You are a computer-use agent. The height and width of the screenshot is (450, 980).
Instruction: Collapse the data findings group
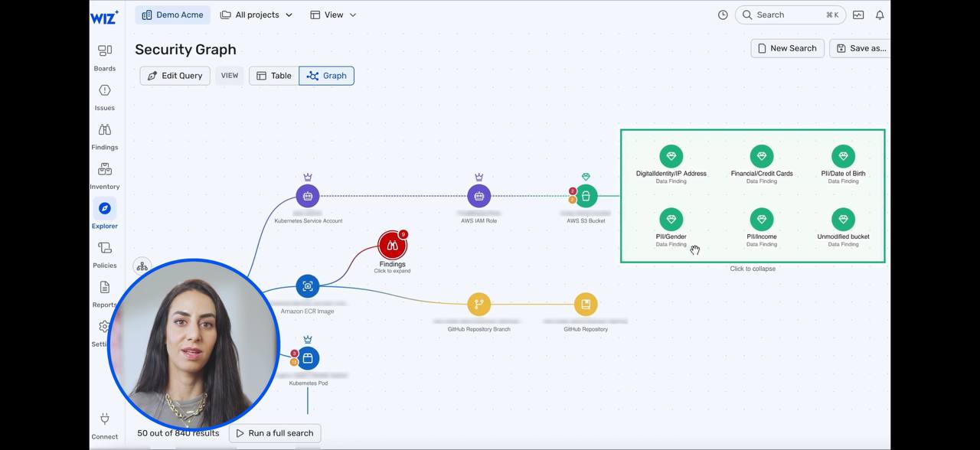[753, 269]
